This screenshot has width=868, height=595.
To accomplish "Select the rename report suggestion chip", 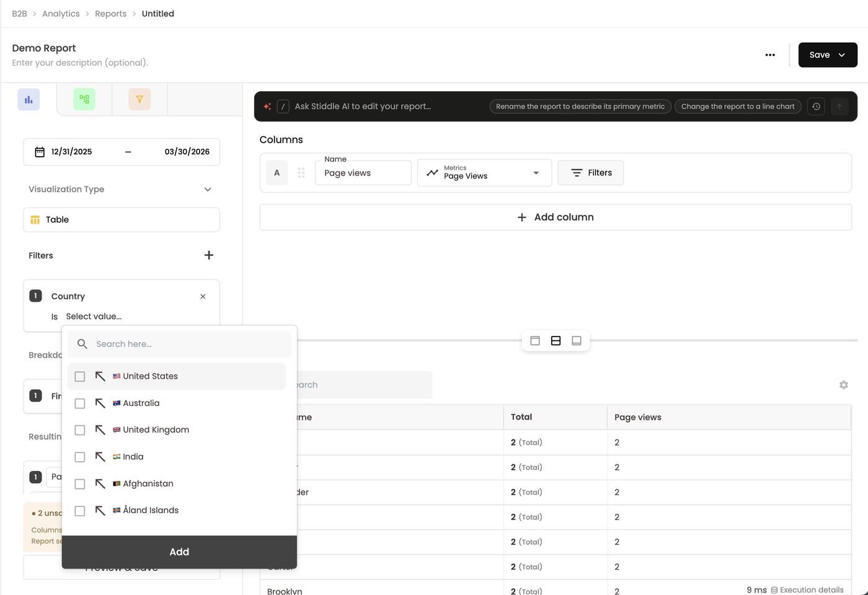I will pos(580,107).
